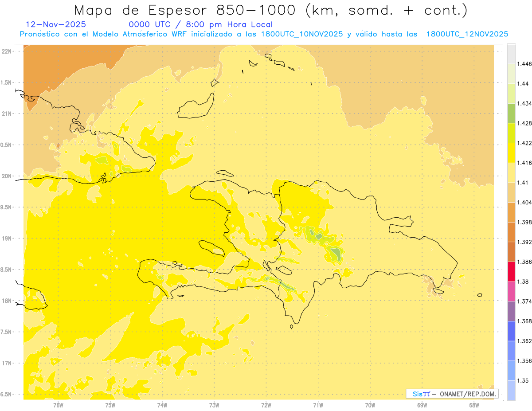Click the 20N latitude axis label

coord(7,176)
